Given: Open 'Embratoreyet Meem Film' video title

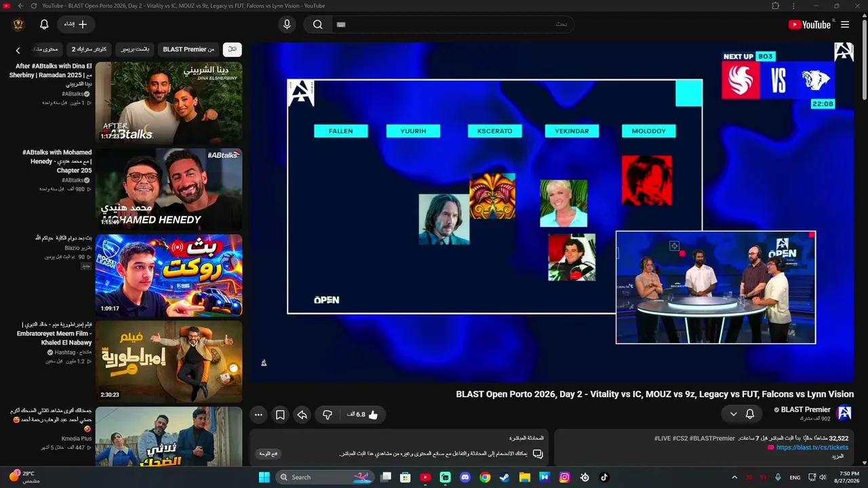Looking at the screenshot, I should [x=56, y=333].
